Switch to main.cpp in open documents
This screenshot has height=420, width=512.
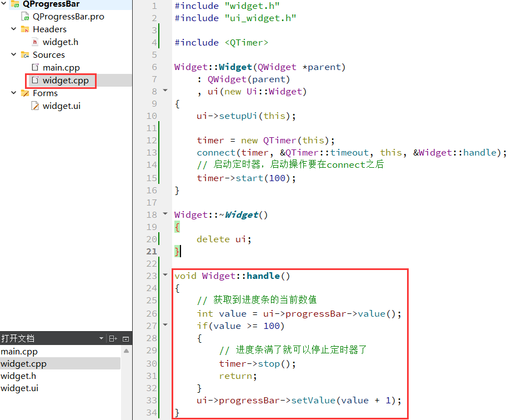pyautogui.click(x=19, y=352)
